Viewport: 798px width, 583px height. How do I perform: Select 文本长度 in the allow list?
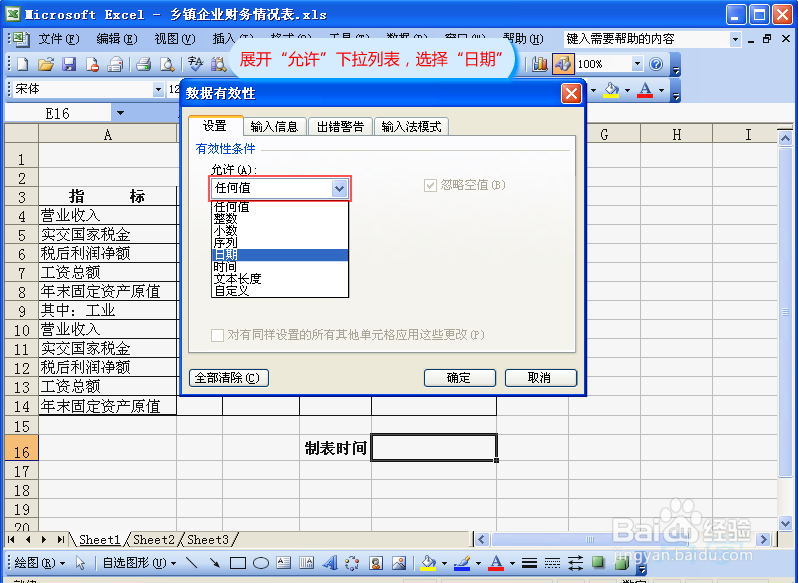(x=280, y=279)
